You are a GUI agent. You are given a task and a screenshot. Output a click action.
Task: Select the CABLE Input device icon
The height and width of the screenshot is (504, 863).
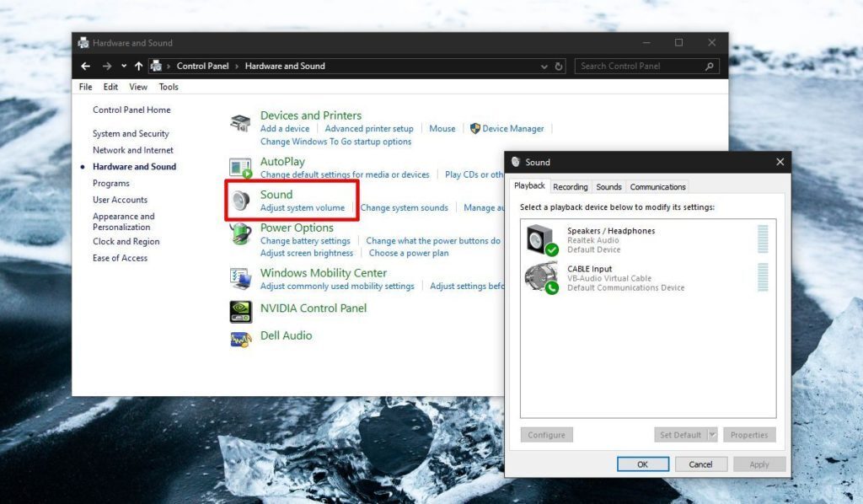coord(536,276)
